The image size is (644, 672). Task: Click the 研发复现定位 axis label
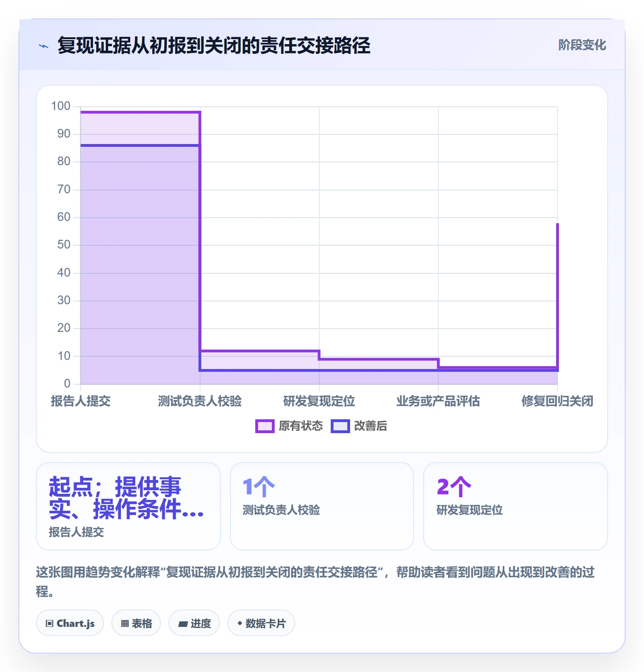(319, 401)
